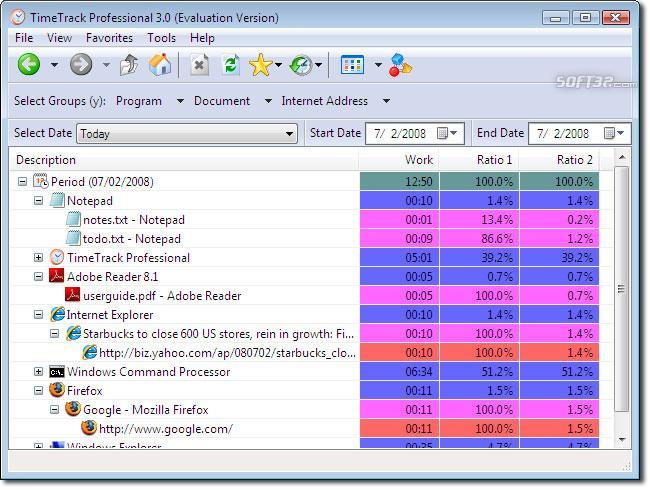Open Back button history dropdown arrow
The height and width of the screenshot is (490, 650).
(54, 65)
